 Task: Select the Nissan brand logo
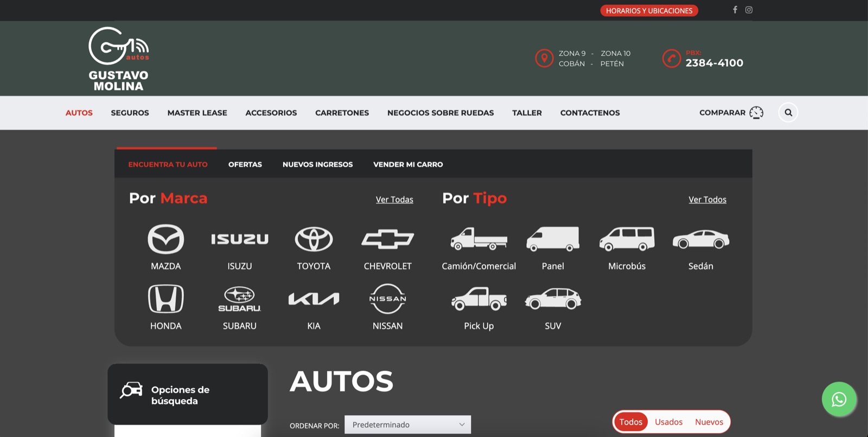tap(388, 299)
